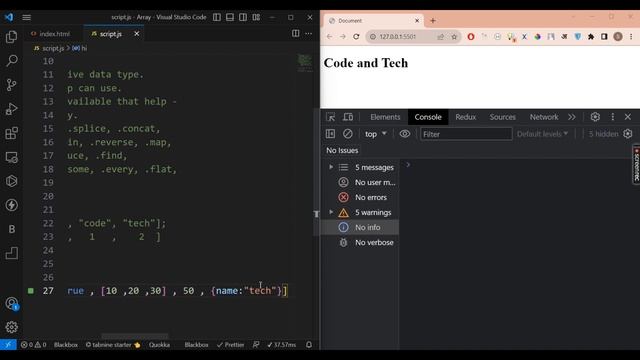
Task: Click Prettier in the status bar
Action: [x=231, y=345]
